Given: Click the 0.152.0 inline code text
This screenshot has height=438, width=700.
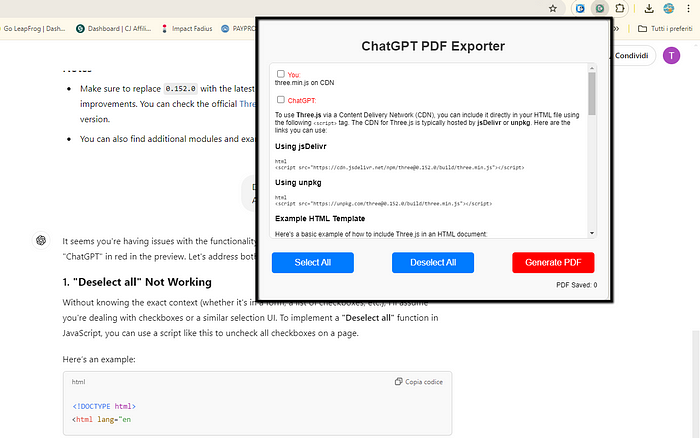Looking at the screenshot, I should [x=180, y=88].
